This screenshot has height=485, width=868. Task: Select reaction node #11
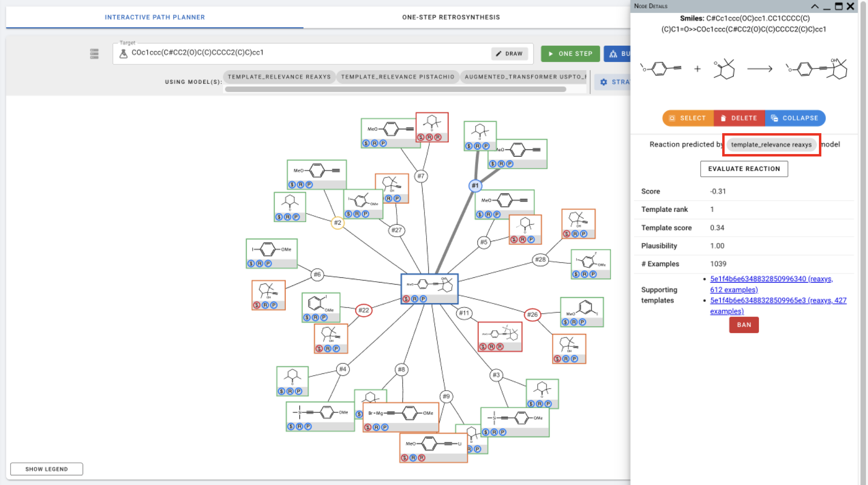point(464,313)
